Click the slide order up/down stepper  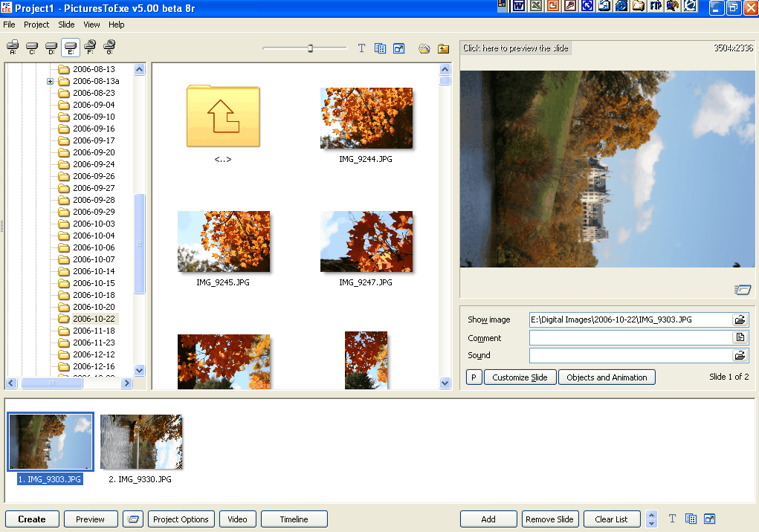tap(651, 519)
